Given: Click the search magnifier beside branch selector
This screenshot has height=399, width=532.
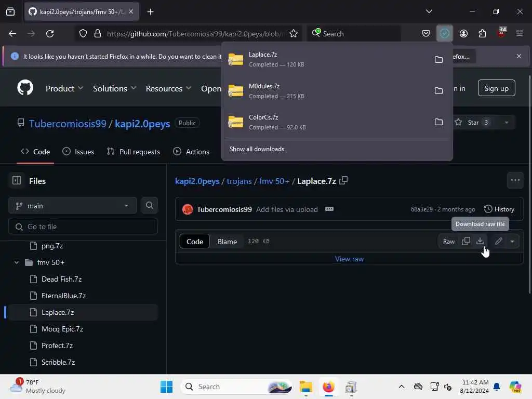Looking at the screenshot, I should [149, 205].
